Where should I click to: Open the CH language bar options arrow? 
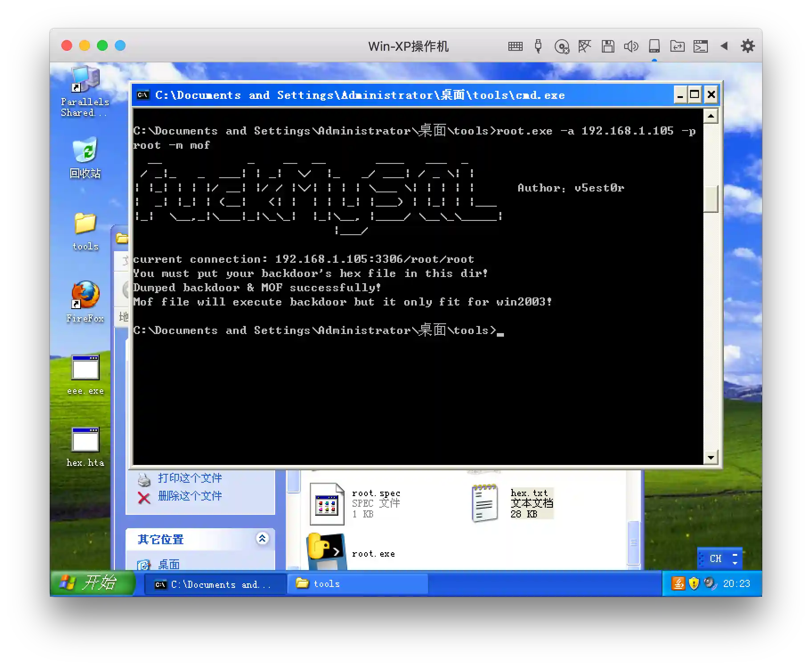click(735, 559)
